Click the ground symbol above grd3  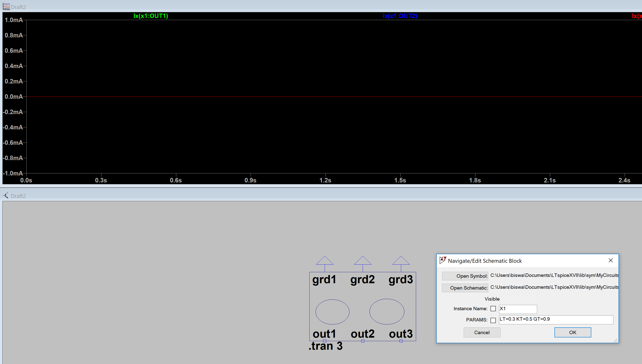(x=401, y=261)
